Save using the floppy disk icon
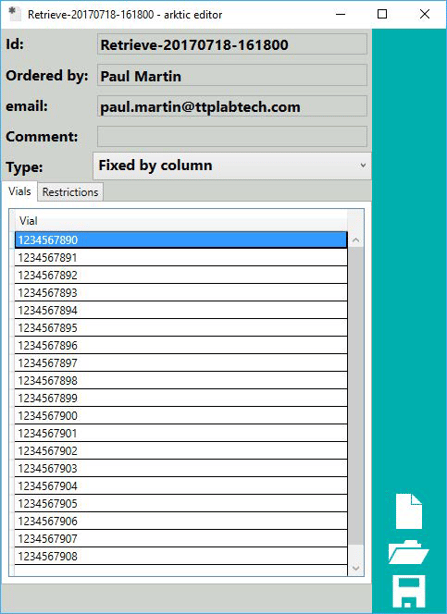This screenshot has width=447, height=614. point(409,591)
